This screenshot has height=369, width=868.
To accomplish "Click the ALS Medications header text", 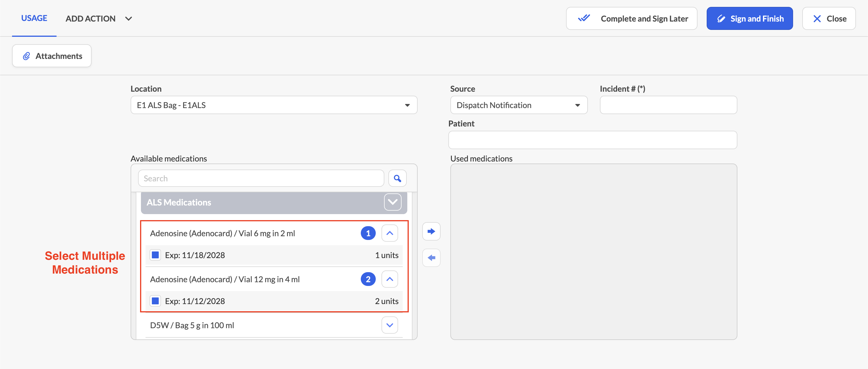I will click(x=179, y=202).
